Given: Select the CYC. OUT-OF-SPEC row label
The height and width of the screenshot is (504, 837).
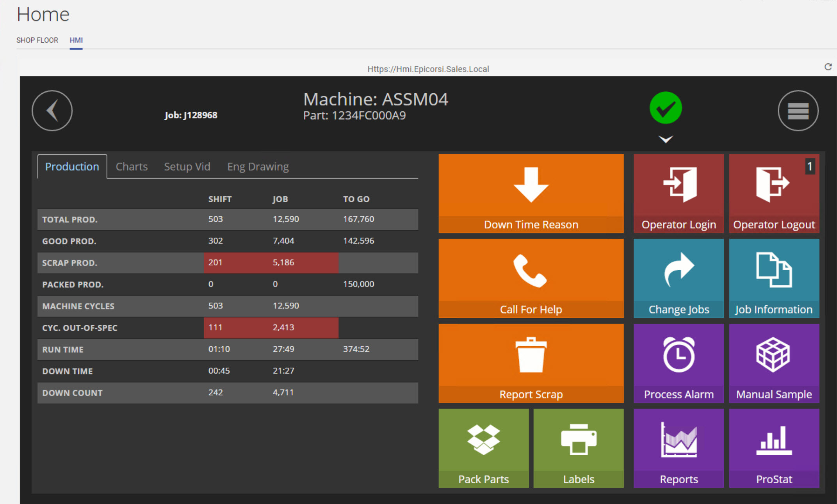Looking at the screenshot, I should point(80,328).
